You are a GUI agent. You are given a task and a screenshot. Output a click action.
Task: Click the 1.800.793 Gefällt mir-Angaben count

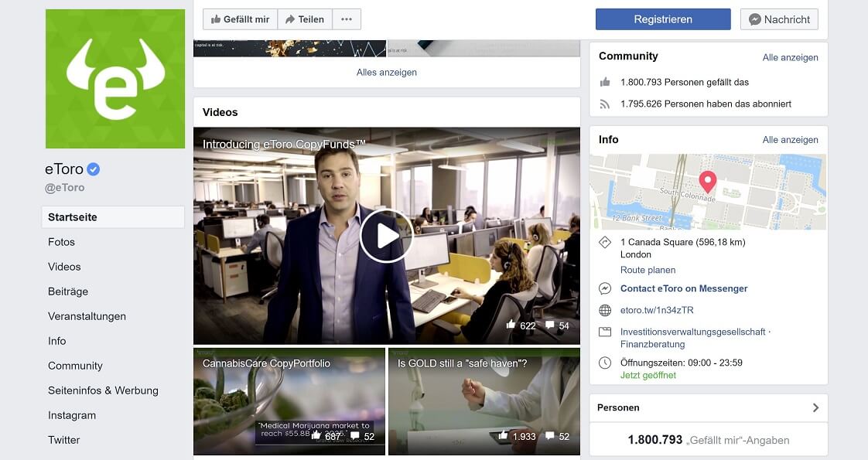709,440
